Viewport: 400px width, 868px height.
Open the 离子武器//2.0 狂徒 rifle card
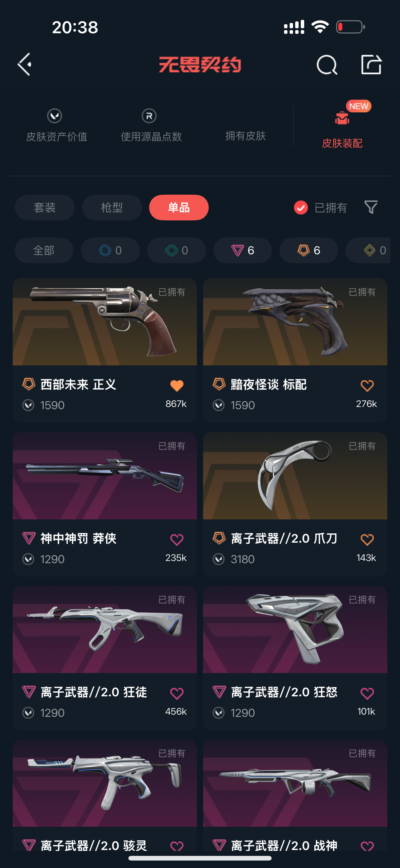tap(105, 658)
